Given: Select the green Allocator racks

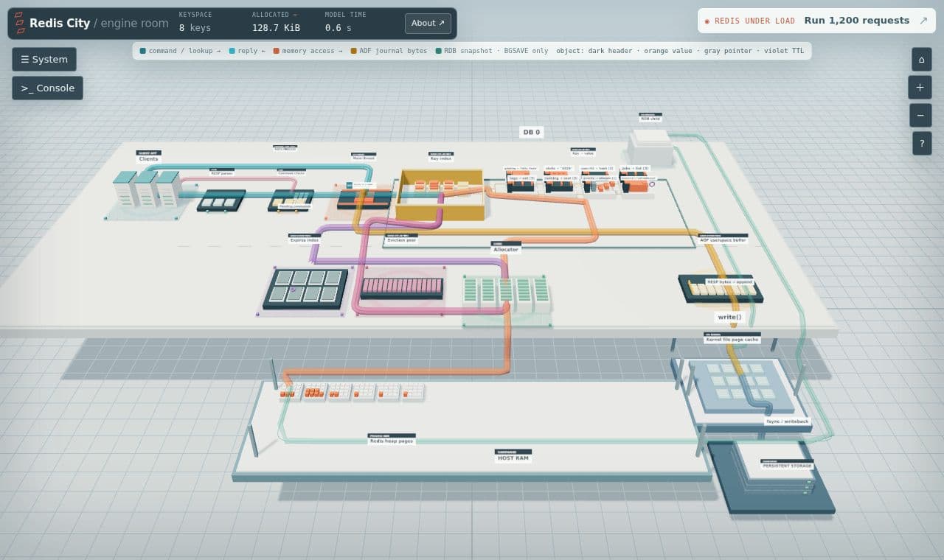Looking at the screenshot, I should click(x=506, y=293).
